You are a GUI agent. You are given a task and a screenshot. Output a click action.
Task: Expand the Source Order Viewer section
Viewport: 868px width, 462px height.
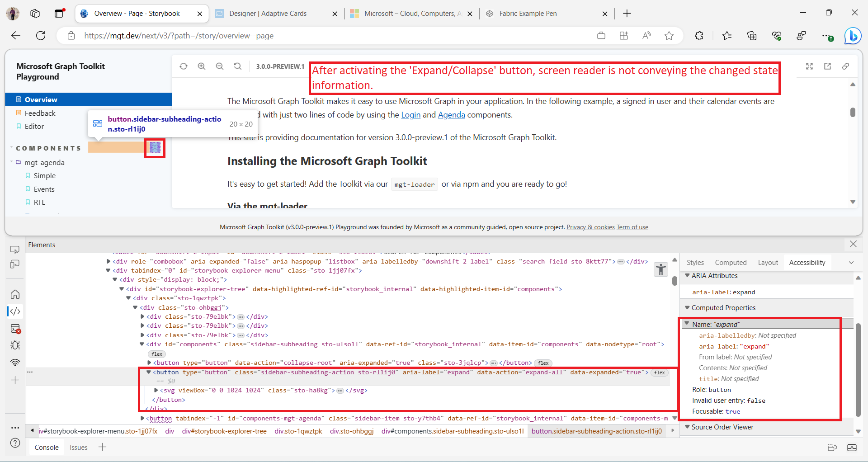point(688,427)
